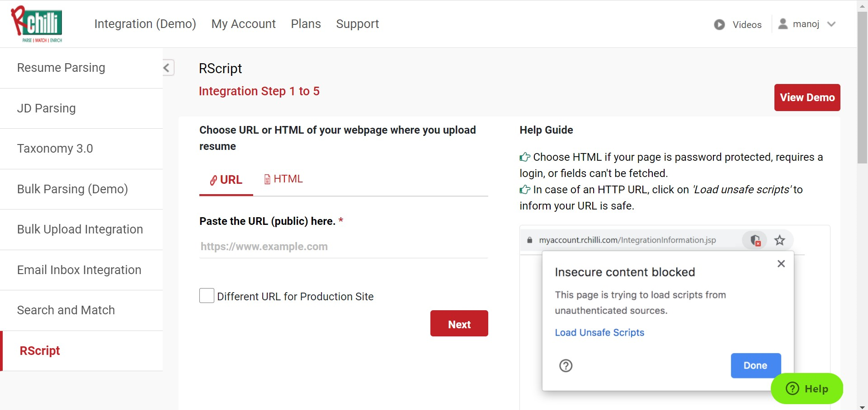Click the question mark icon in the popup
The height and width of the screenshot is (410, 868).
pyautogui.click(x=566, y=365)
